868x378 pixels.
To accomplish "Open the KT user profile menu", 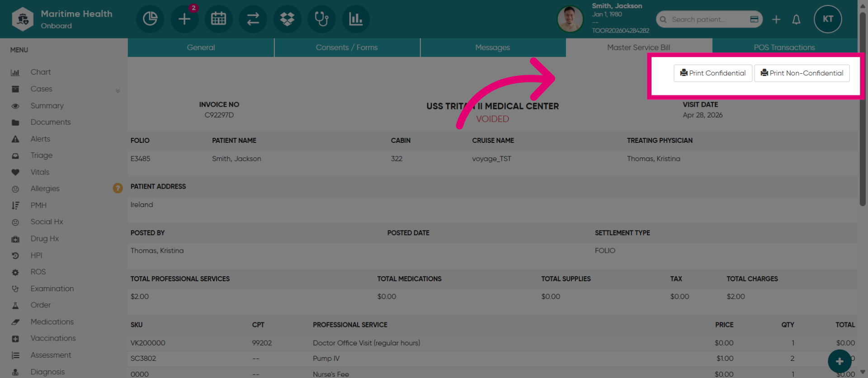I will click(x=828, y=19).
